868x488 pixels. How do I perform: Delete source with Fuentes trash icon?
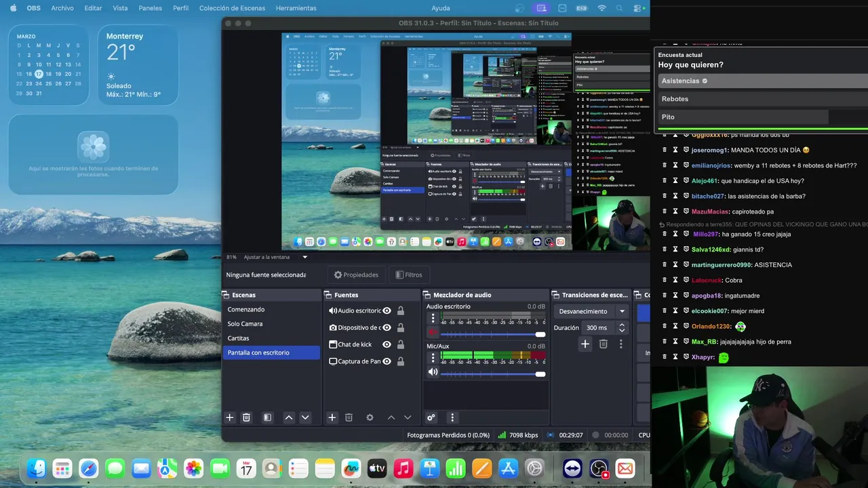click(349, 418)
